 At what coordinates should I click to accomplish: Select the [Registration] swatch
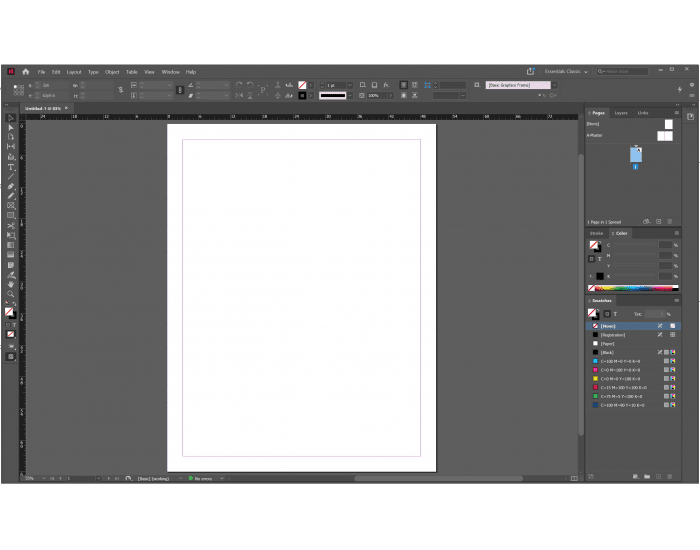[x=633, y=335]
